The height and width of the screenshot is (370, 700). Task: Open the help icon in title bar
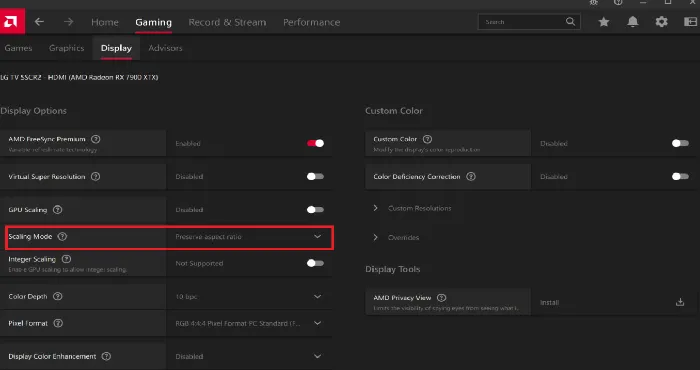point(618,3)
